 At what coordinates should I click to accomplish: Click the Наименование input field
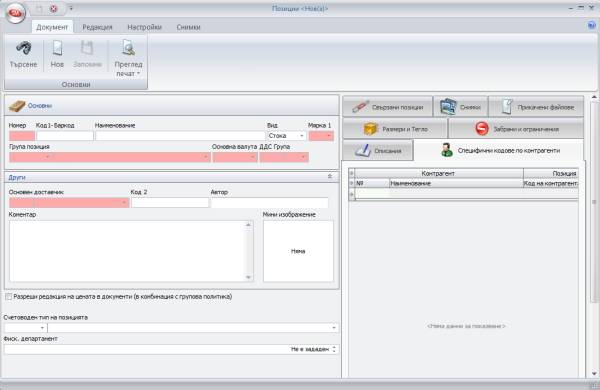(180, 136)
